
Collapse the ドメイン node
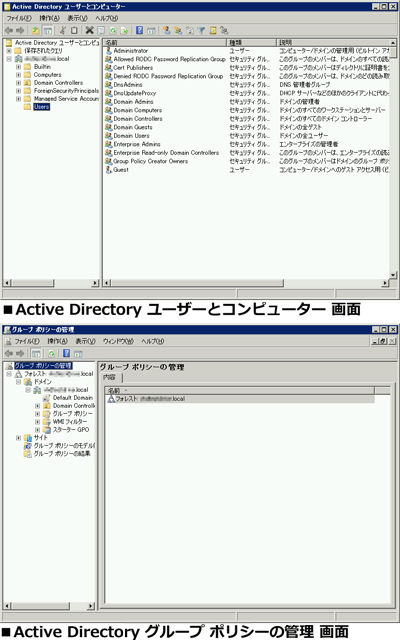18,382
